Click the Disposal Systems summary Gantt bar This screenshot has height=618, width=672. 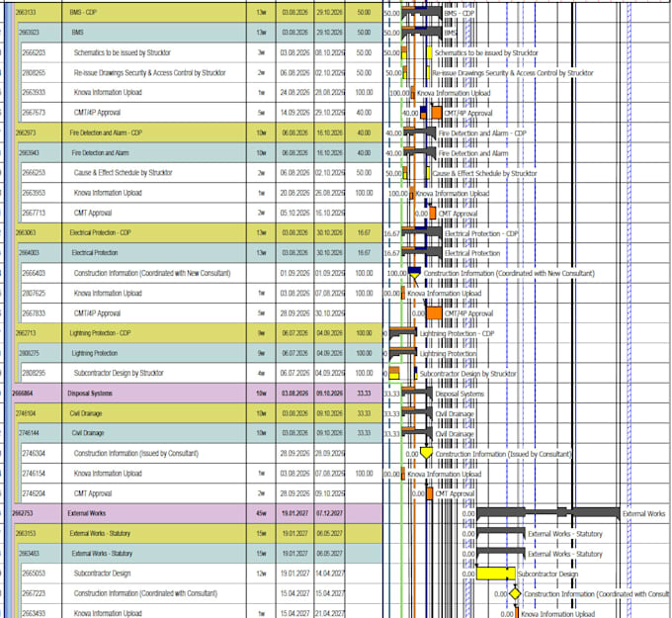point(417,393)
